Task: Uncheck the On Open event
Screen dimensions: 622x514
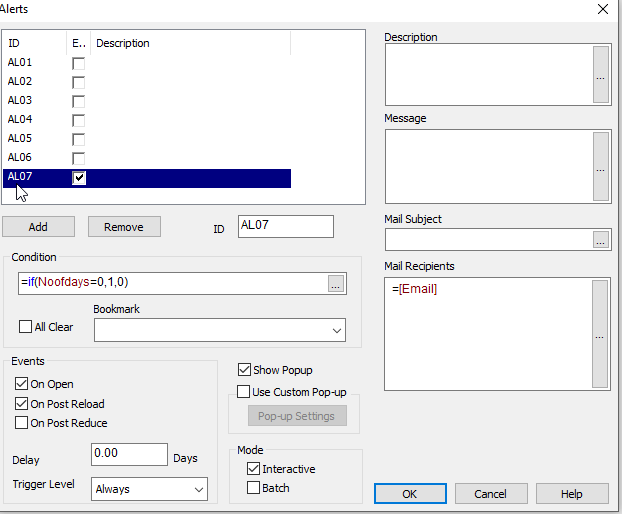Action: pyautogui.click(x=21, y=384)
